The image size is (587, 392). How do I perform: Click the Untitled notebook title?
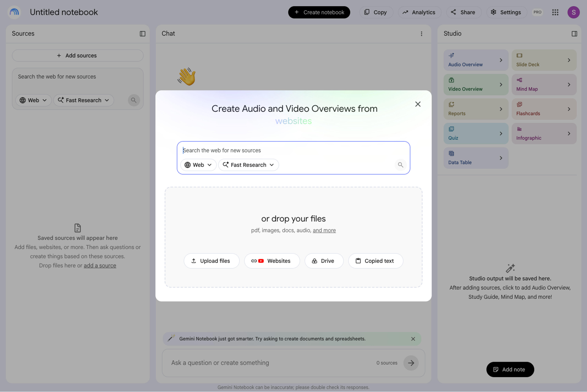click(x=64, y=12)
